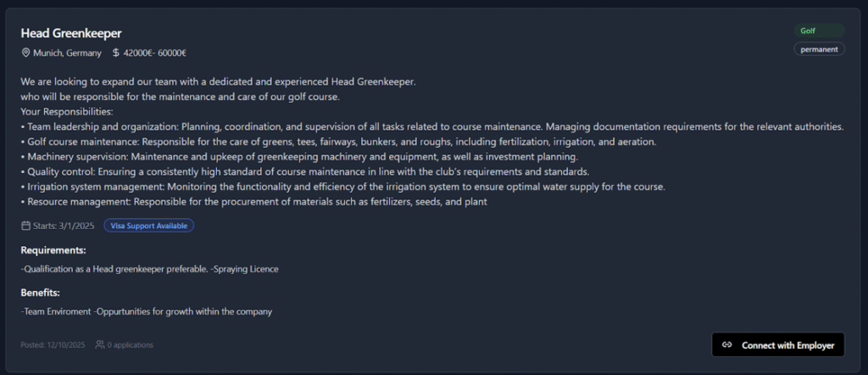Viewport: 868px width, 375px height.
Task: Select the permanent job type badge
Action: coord(819,49)
